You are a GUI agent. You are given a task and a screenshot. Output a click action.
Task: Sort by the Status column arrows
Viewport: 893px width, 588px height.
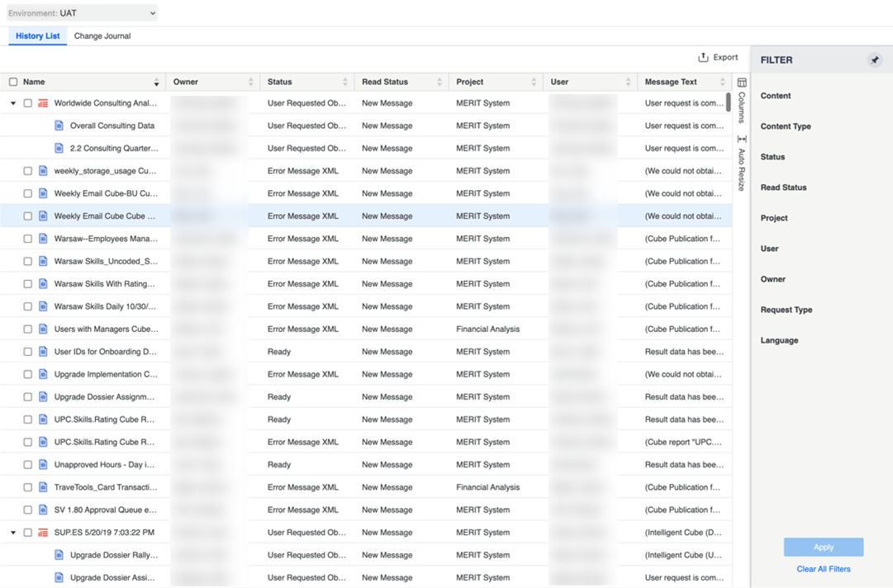click(x=345, y=83)
